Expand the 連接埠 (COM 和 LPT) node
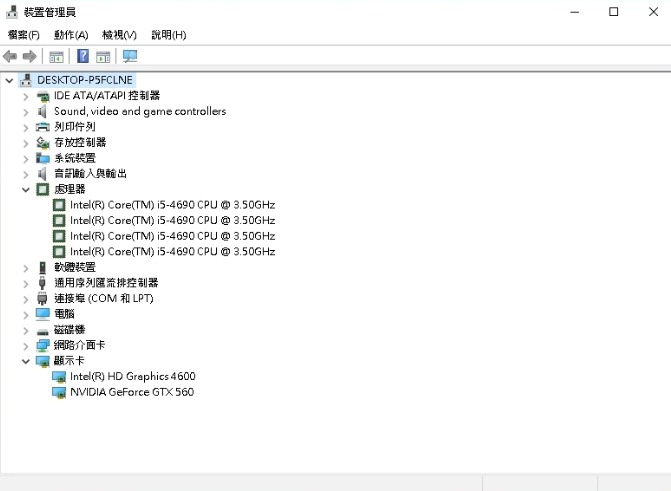Viewport: 671px width, 491px height. [x=26, y=299]
